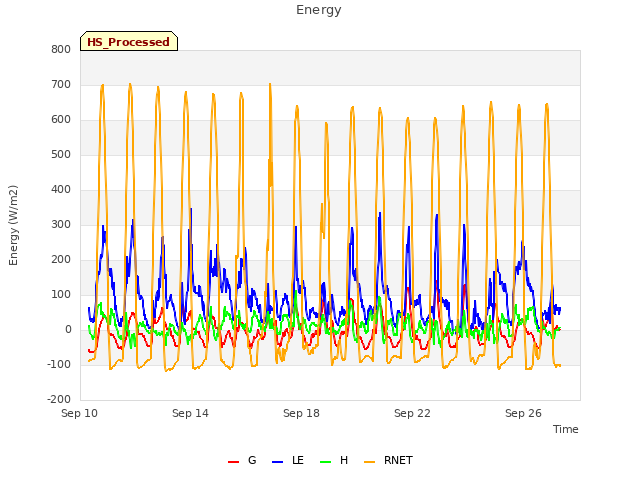Click the 700 y-axis tick label
This screenshot has width=640, height=480.
tap(61, 85)
